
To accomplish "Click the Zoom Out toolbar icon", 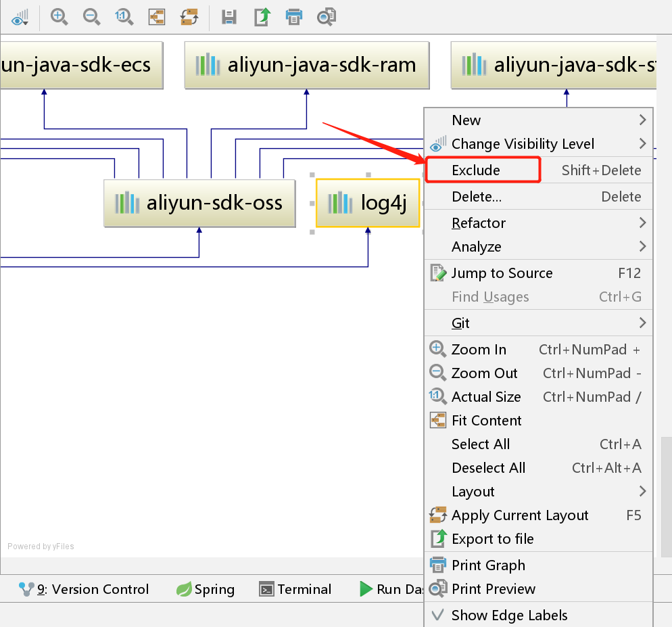I will (91, 17).
